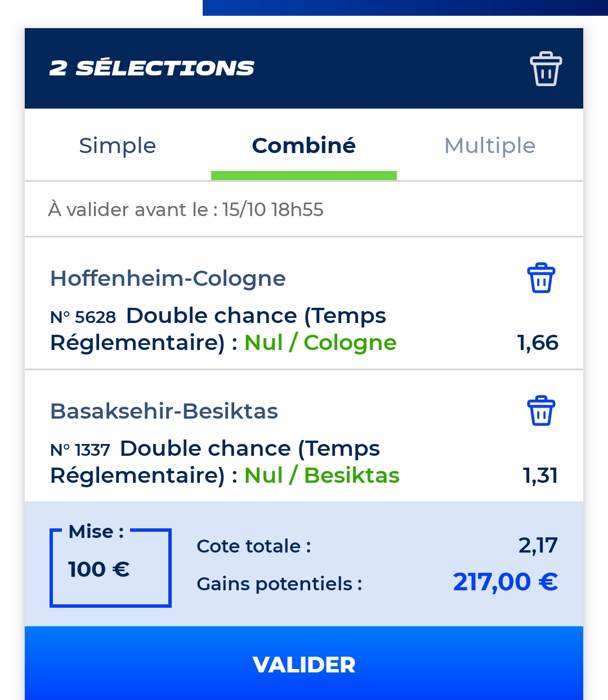Click the potential winnings amount 217,00 €
This screenshot has width=608, height=700.
tap(506, 582)
